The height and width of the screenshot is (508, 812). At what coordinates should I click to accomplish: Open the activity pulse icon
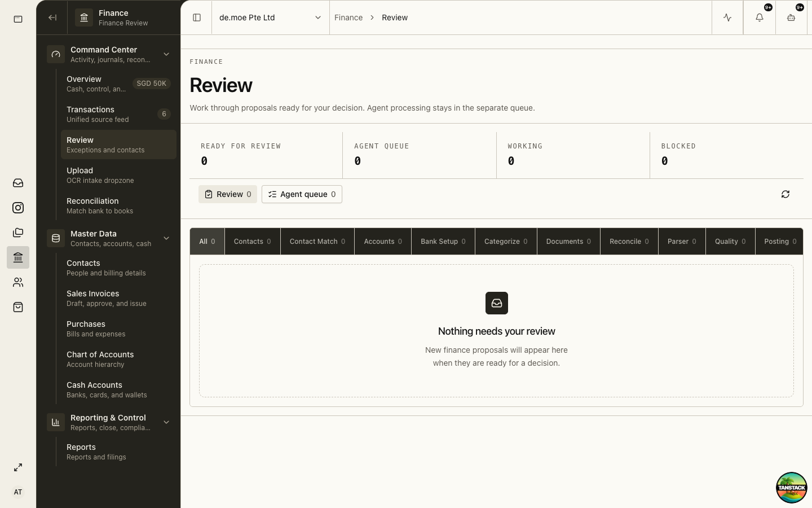727,17
